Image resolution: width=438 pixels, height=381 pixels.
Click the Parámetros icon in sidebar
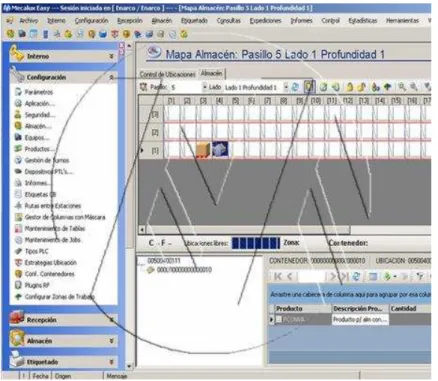tap(18, 92)
